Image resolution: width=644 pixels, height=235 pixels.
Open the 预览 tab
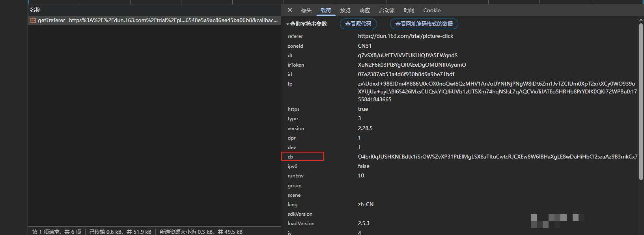345,11
